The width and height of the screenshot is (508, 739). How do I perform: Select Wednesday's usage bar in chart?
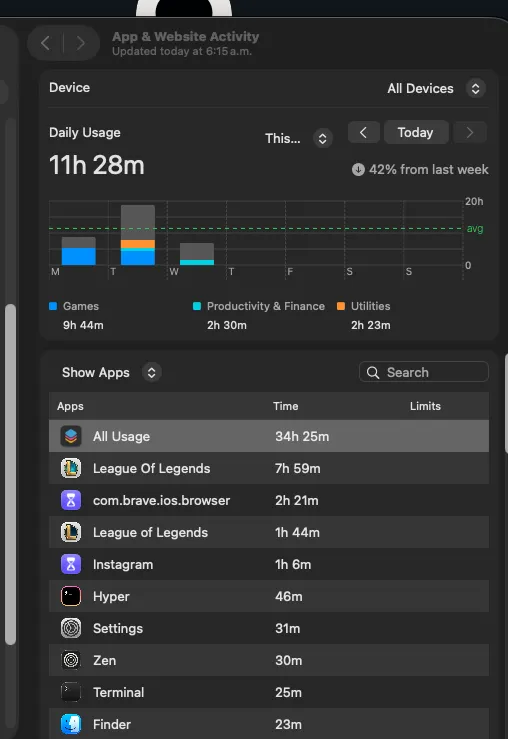pos(197,254)
